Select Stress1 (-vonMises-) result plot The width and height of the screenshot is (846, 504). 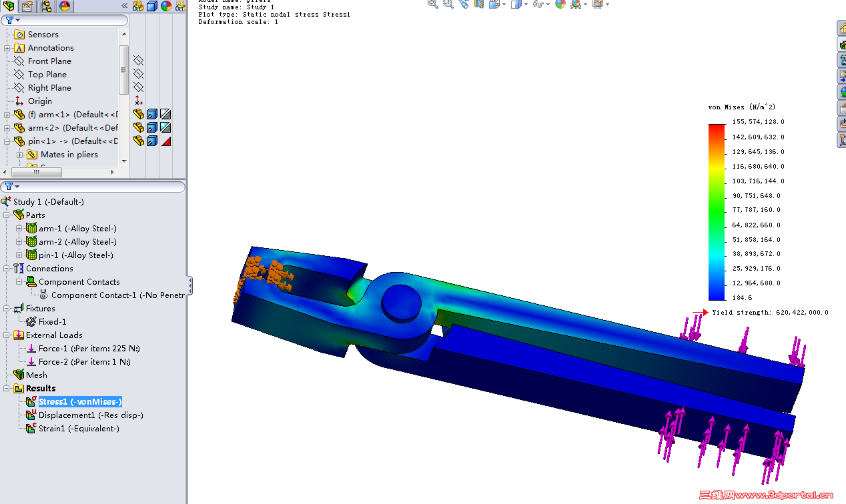pyautogui.click(x=80, y=402)
